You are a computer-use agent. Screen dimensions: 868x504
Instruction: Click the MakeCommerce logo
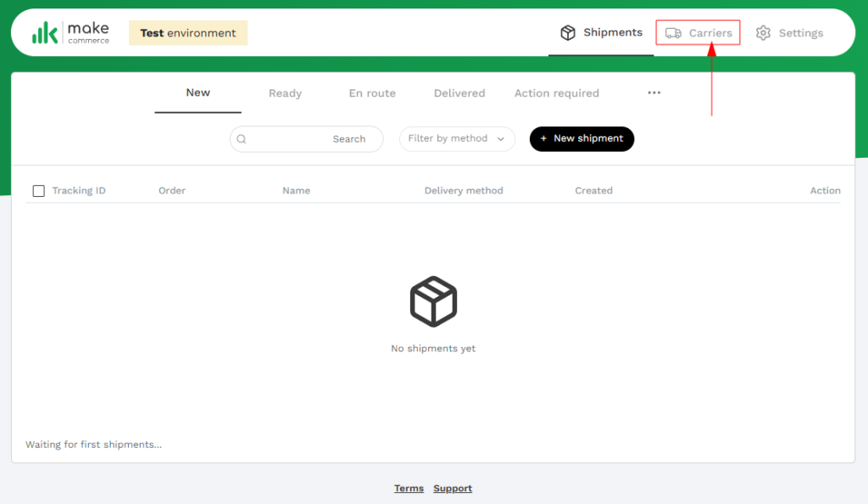(x=70, y=33)
